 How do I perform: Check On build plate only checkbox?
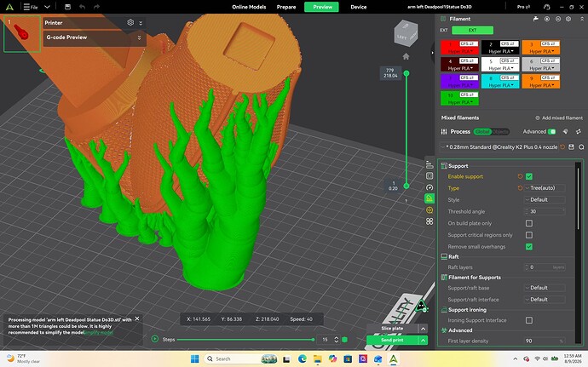pyautogui.click(x=528, y=223)
